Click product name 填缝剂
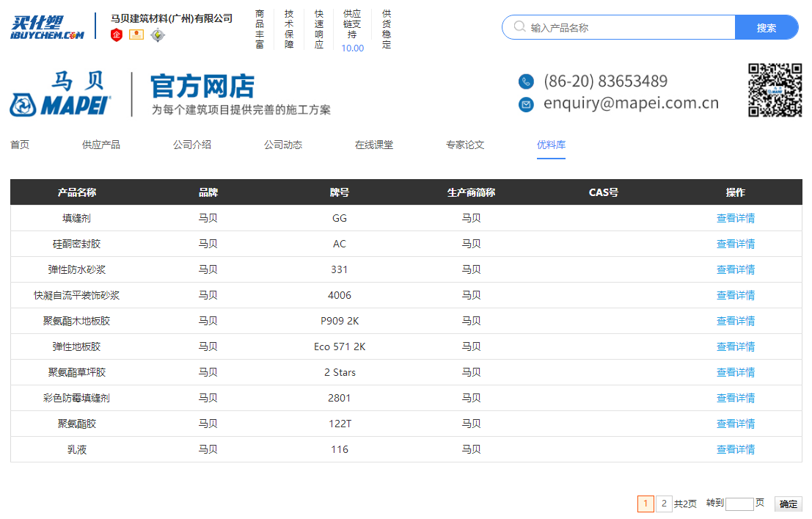This screenshot has width=812, height=519. (76, 218)
